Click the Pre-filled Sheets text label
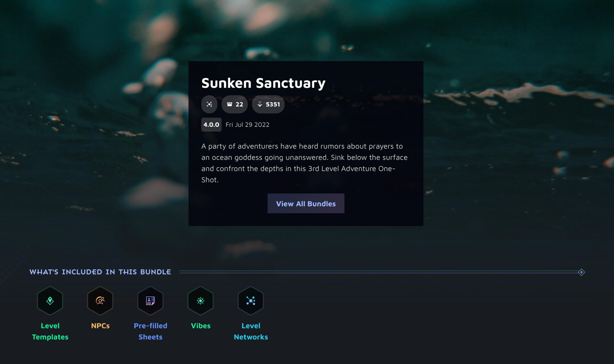 click(151, 331)
